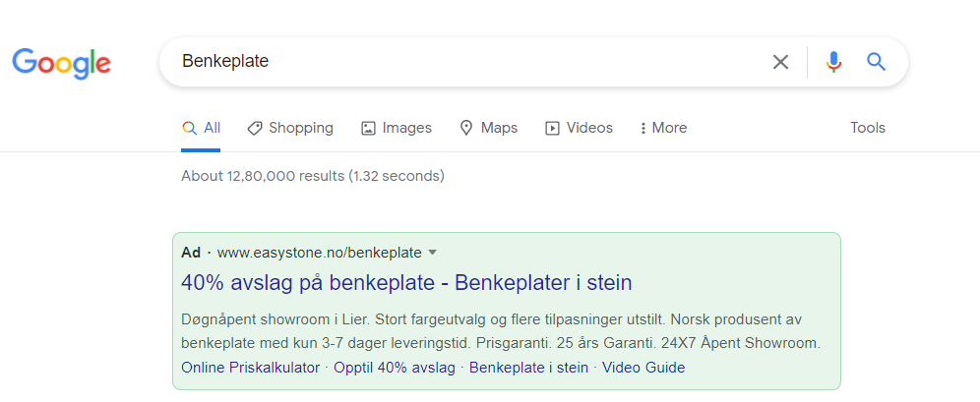The width and height of the screenshot is (980, 402).
Task: Open the Maps results tab
Action: 489,128
